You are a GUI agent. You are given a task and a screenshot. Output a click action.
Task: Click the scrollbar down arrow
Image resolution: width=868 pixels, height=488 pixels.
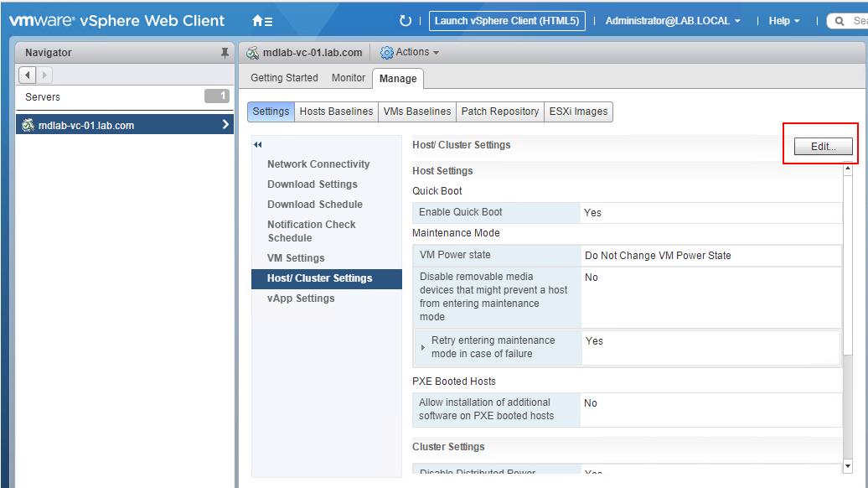tap(848, 466)
